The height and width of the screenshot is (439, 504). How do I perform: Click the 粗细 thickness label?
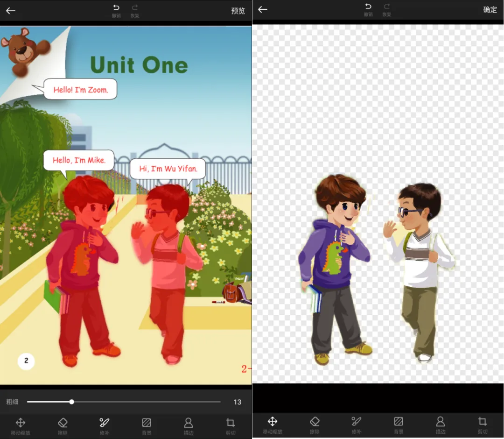coord(12,402)
